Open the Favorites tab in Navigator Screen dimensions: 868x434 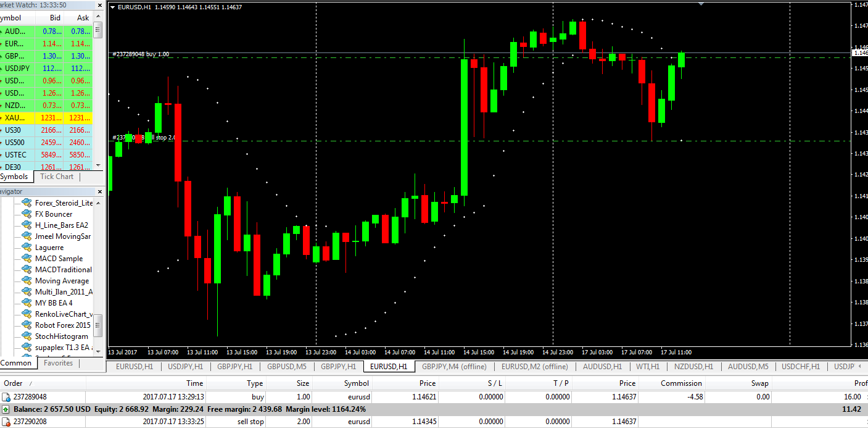pyautogui.click(x=58, y=363)
